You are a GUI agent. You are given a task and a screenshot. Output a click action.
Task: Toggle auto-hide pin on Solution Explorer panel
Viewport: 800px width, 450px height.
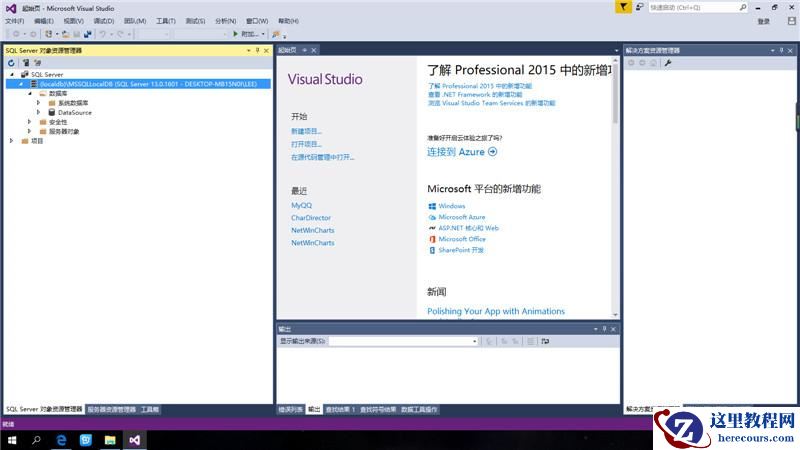coord(781,51)
